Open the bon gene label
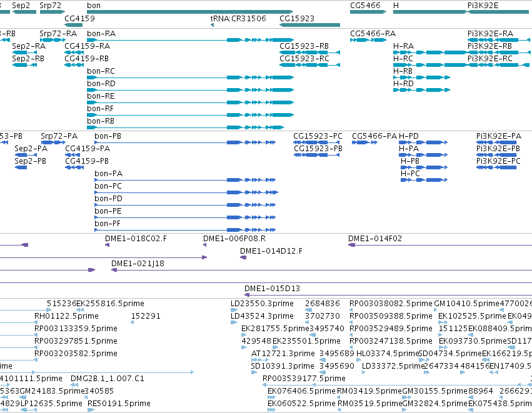Image resolution: width=532 pixels, height=413 pixels. (x=94, y=6)
